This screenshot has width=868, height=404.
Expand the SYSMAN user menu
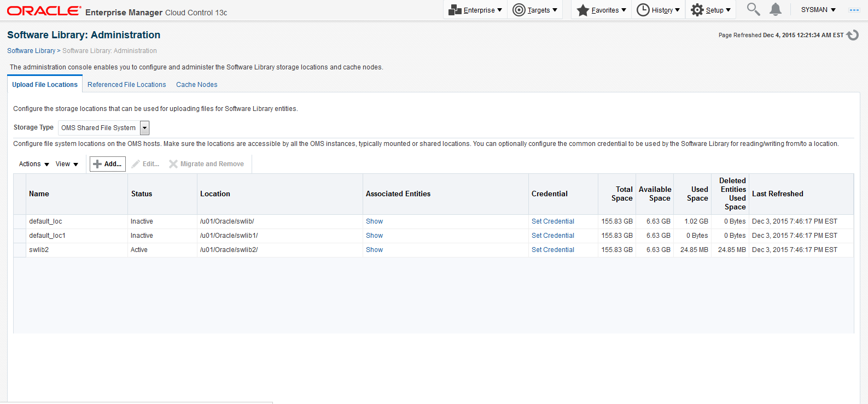coord(818,10)
